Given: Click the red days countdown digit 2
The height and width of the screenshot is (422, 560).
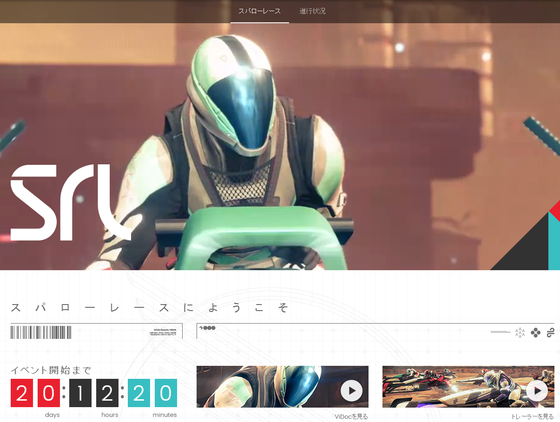Looking at the screenshot, I should click(x=21, y=393).
